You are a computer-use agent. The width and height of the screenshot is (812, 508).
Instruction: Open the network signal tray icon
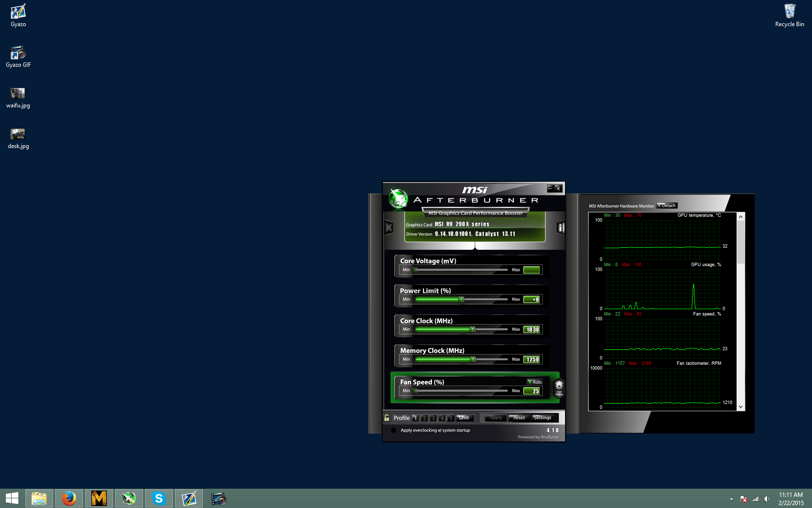tap(755, 499)
